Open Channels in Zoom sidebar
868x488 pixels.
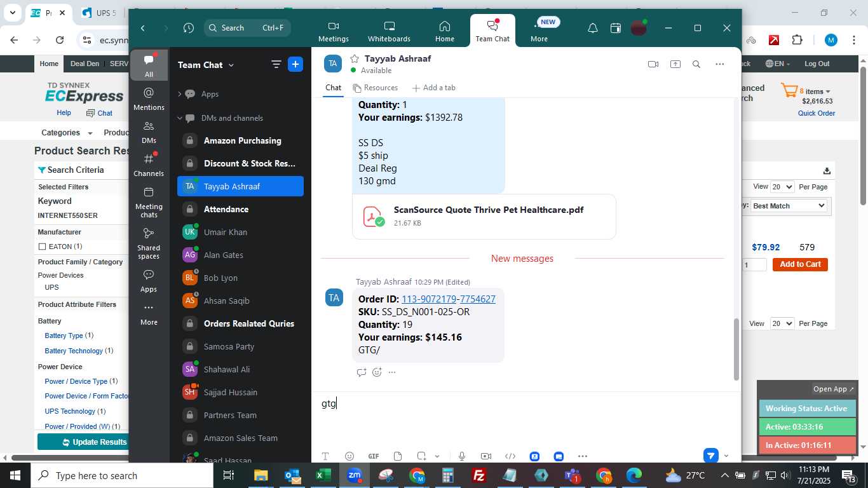click(x=149, y=165)
